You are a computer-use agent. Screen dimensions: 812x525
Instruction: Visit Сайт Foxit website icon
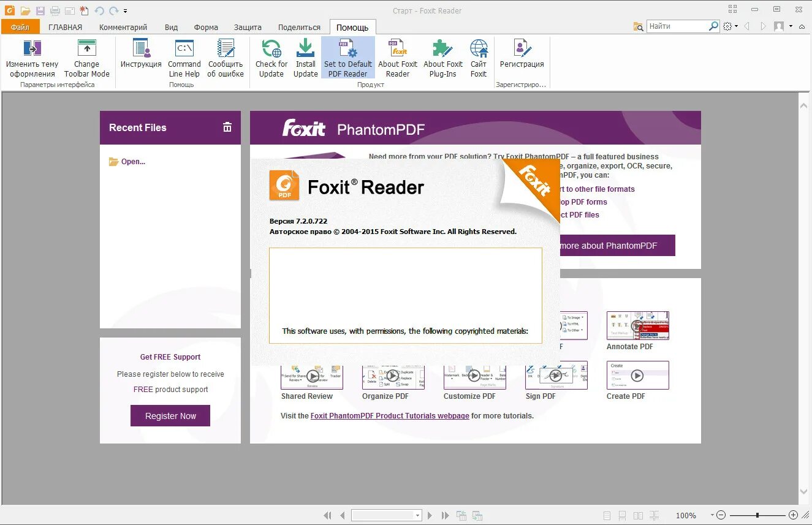479,48
